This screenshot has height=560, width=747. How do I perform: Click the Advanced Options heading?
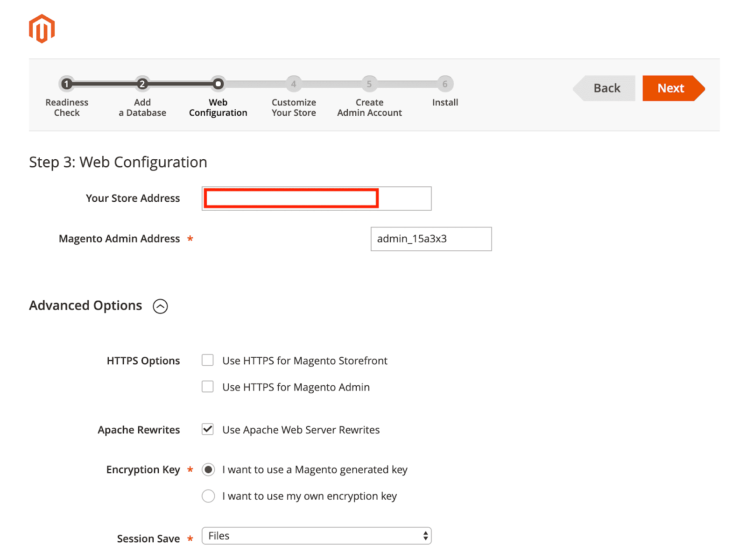point(85,305)
